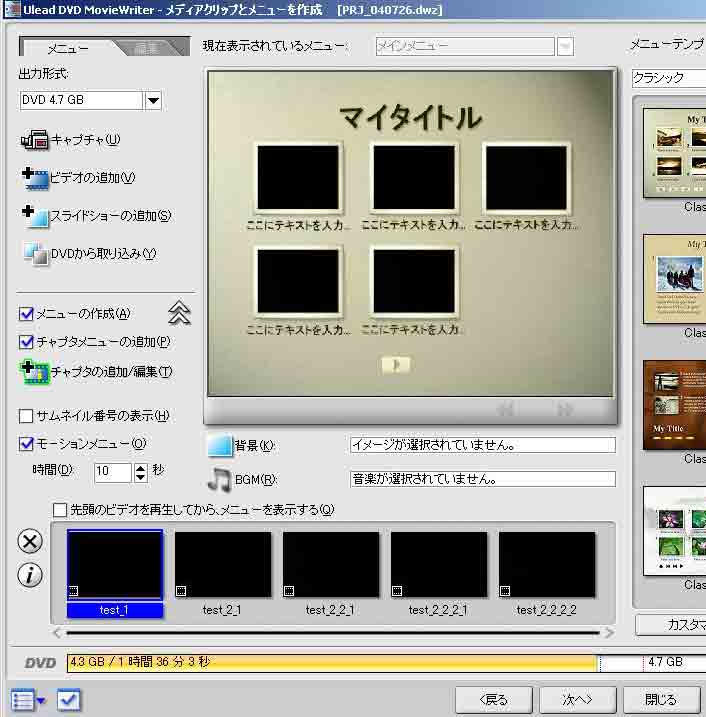The height and width of the screenshot is (717, 706).
Task: Click the info (i) clip properties icon
Action: [31, 575]
